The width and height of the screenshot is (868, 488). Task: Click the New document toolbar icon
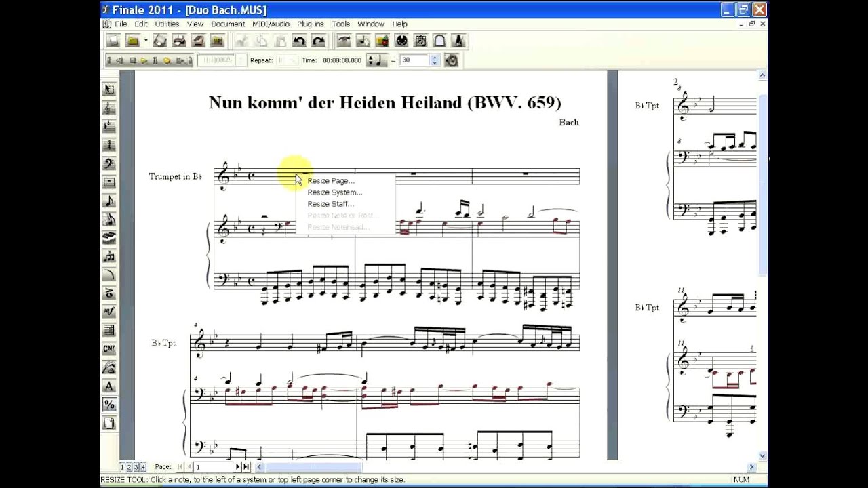click(x=113, y=41)
